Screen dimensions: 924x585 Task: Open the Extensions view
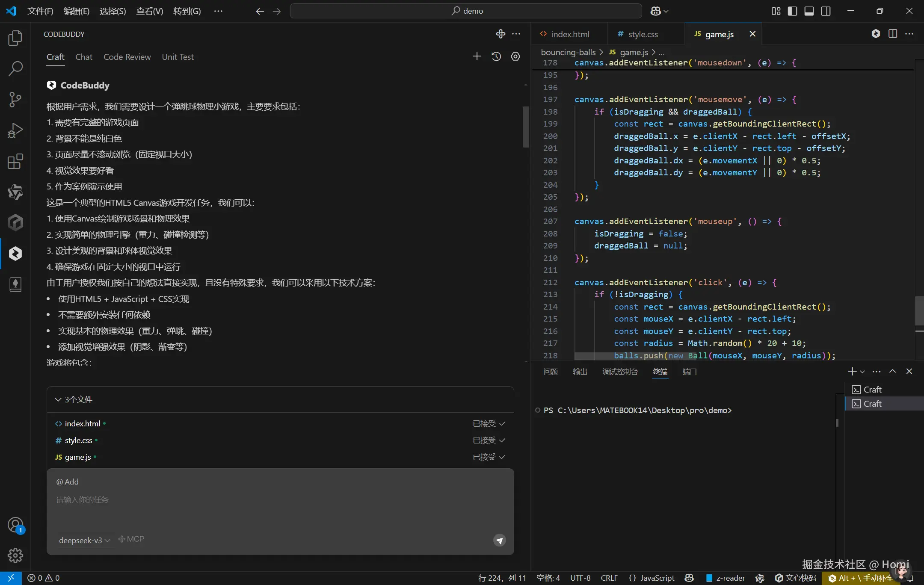click(x=15, y=161)
